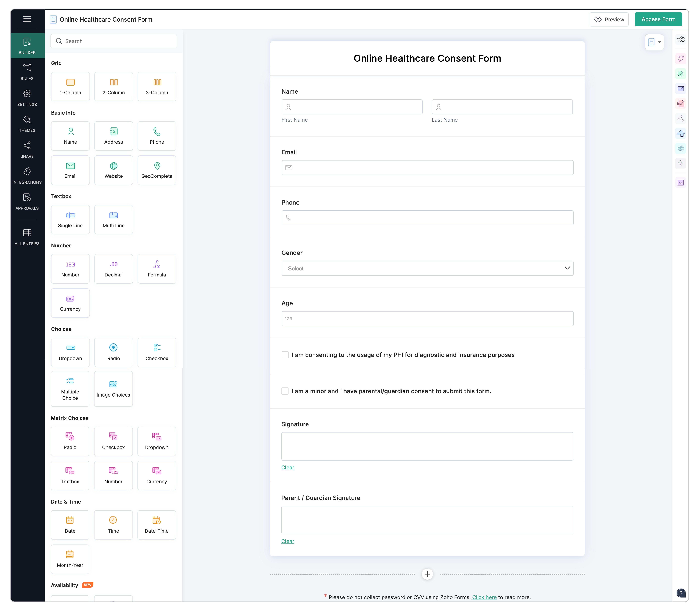The height and width of the screenshot is (614, 700).
Task: Check the minor parental consent checkbox
Action: pos(285,391)
